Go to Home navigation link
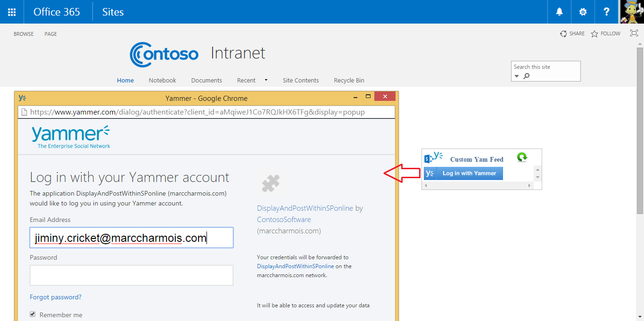 [x=125, y=80]
